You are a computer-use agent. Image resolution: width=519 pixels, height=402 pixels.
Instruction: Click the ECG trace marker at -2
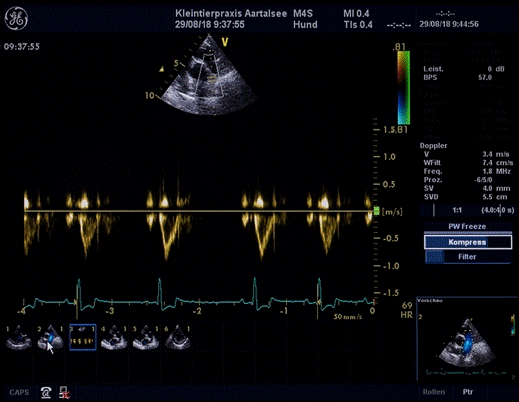[198, 311]
